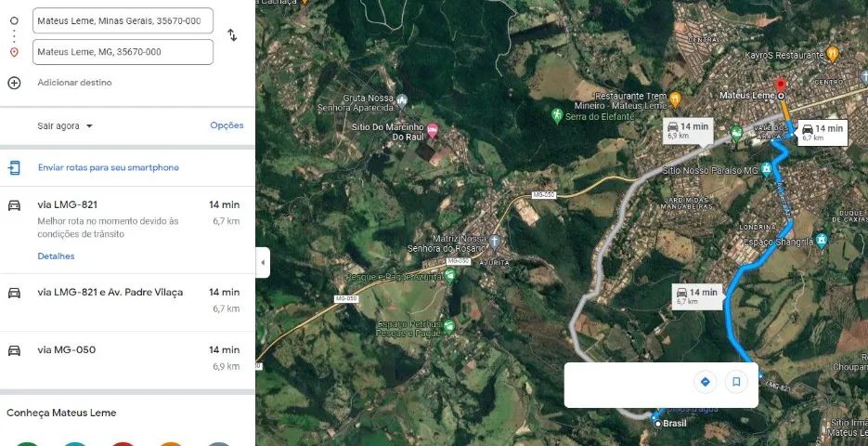The image size is (868, 446).
Task: Swap origin and destination with reverse arrows
Action: (232, 35)
